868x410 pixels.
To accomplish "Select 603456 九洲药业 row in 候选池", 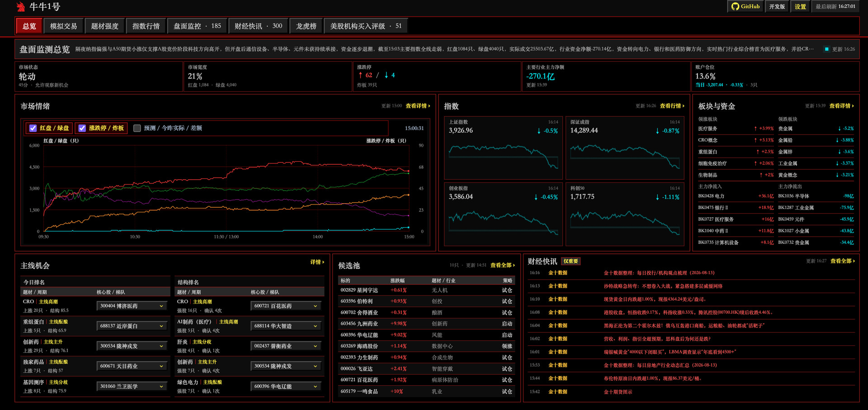I will pyautogui.click(x=426, y=324).
